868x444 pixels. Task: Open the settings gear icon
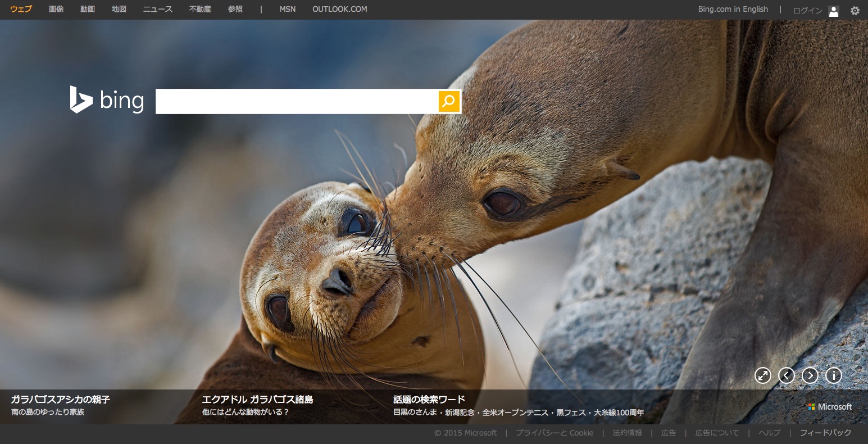(x=855, y=10)
